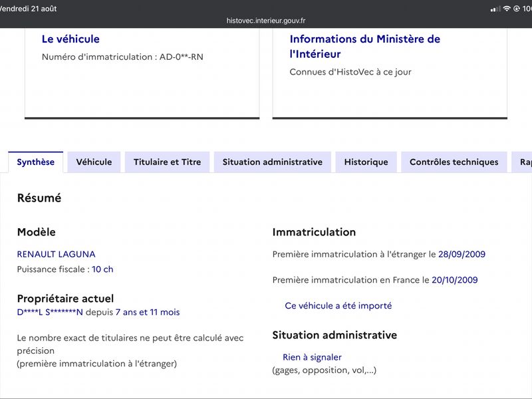The image size is (532, 399).
Task: Click 'Informations du Ministère de l'Intérieur' heading
Action: point(365,47)
